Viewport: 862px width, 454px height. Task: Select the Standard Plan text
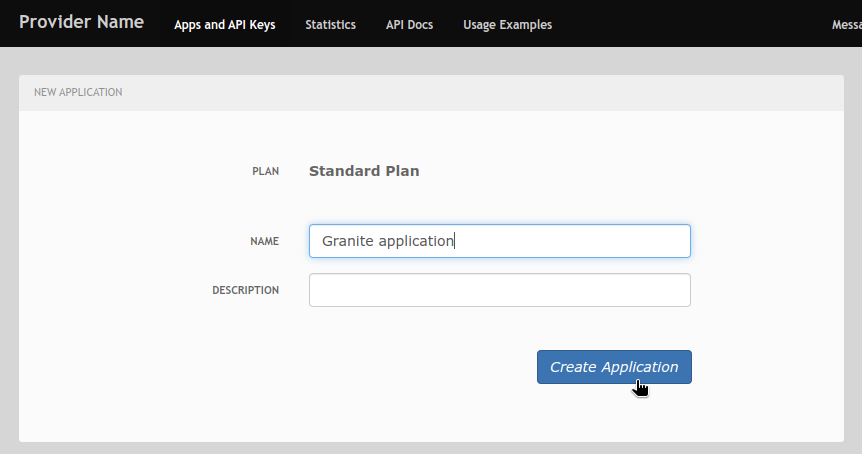pyautogui.click(x=364, y=171)
